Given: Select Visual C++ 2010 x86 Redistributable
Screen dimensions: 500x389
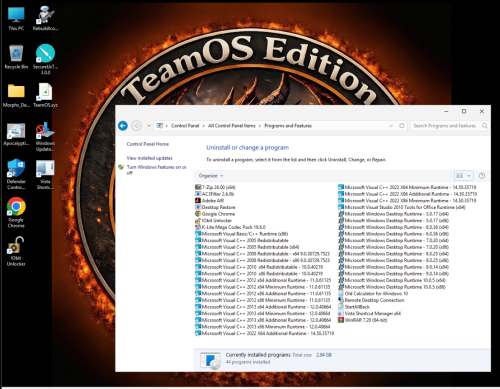Looking at the screenshot, I should (x=259, y=273).
